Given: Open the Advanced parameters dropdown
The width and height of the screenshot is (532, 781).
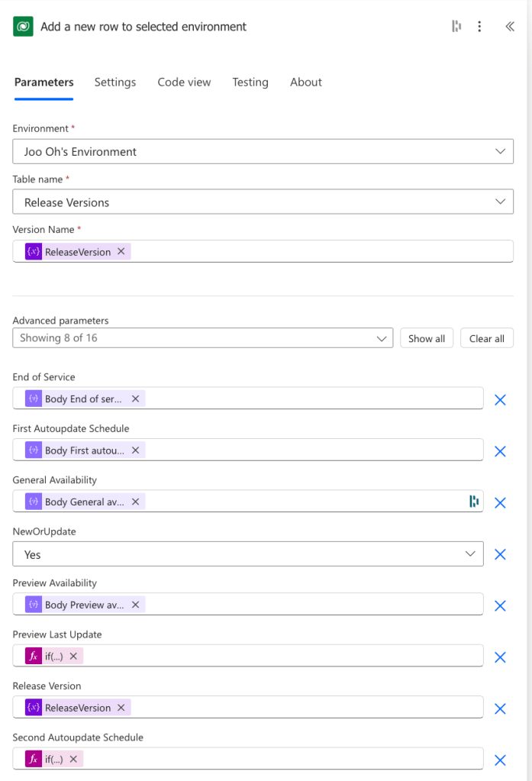Looking at the screenshot, I should [202, 338].
